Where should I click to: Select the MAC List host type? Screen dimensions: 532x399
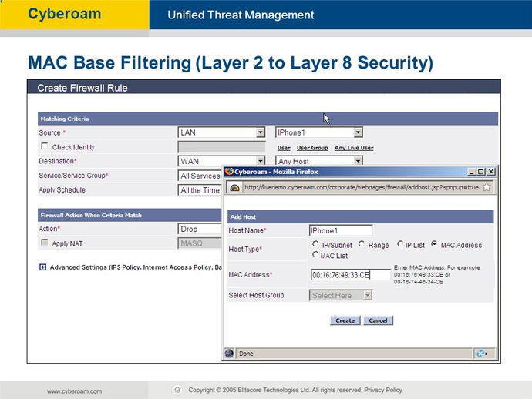(x=315, y=254)
